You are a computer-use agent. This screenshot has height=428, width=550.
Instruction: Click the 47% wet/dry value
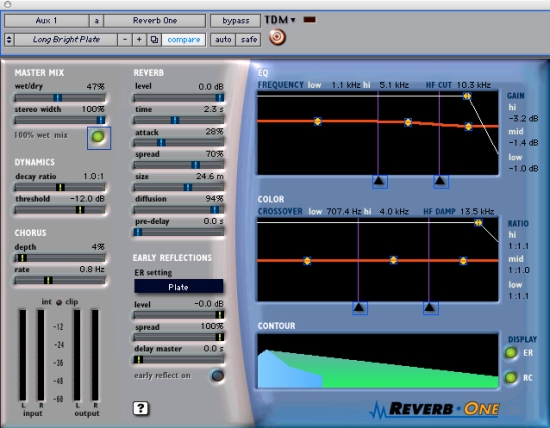pos(95,86)
